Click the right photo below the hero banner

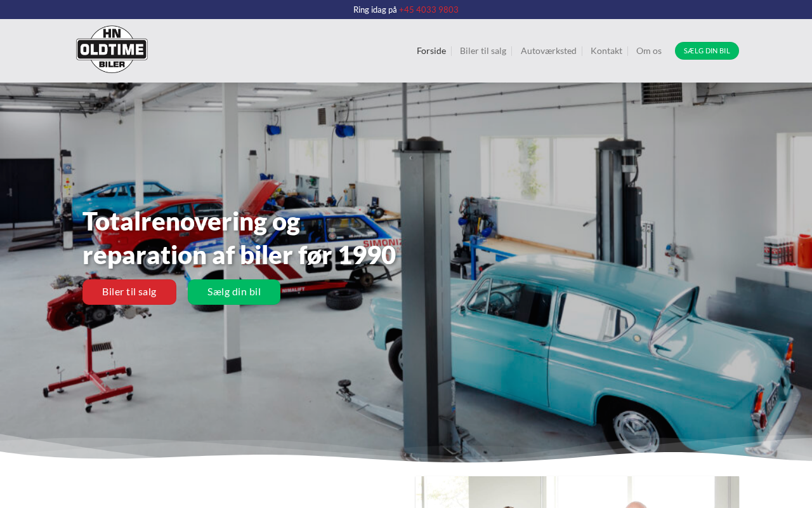point(647,493)
